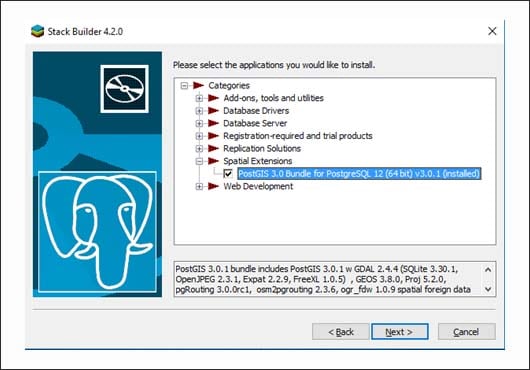Screen dimensions: 530x370
Task: Go back with the < Back button
Action: click(341, 332)
